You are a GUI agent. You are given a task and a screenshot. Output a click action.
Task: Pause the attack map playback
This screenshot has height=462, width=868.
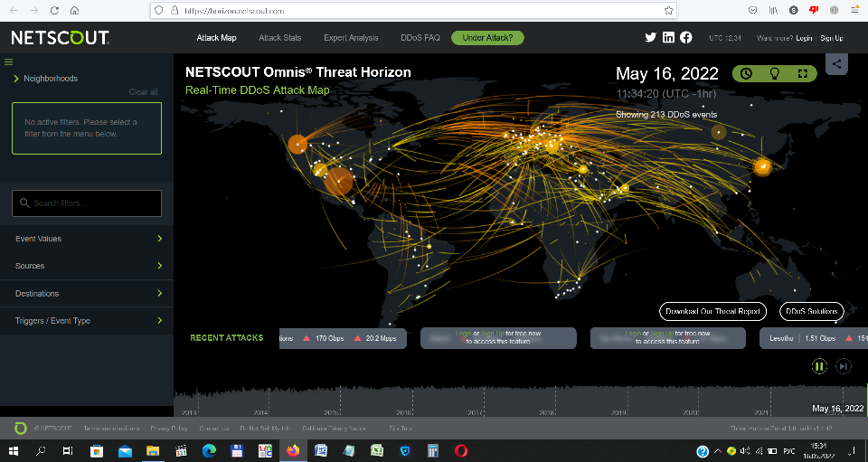(x=819, y=366)
